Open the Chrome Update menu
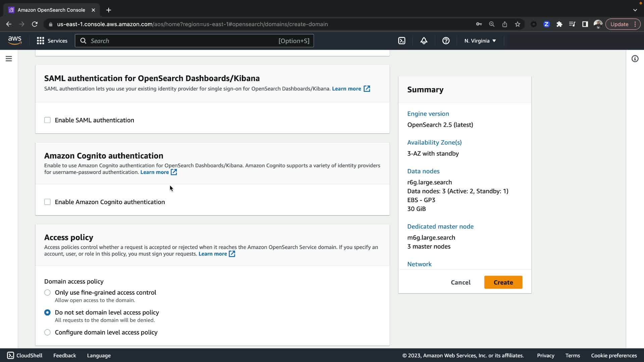This screenshot has width=644, height=362. click(x=623, y=24)
